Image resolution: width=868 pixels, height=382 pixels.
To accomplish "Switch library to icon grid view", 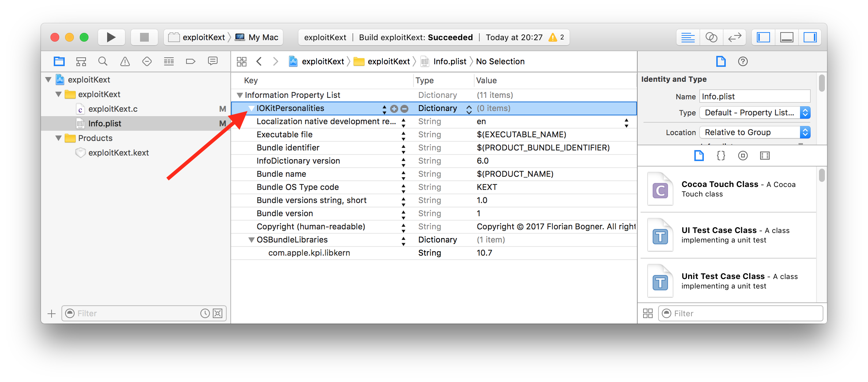I will [x=648, y=313].
